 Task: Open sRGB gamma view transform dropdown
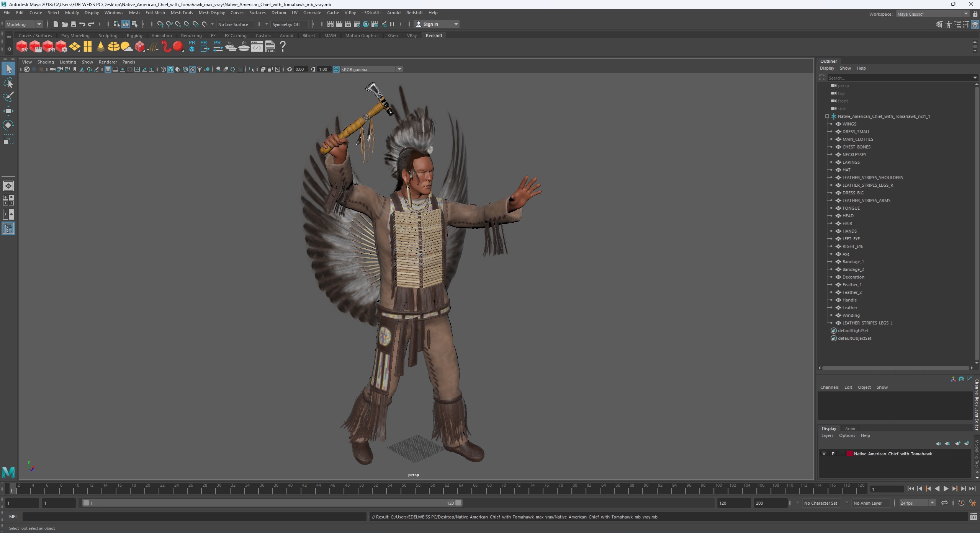coord(371,69)
